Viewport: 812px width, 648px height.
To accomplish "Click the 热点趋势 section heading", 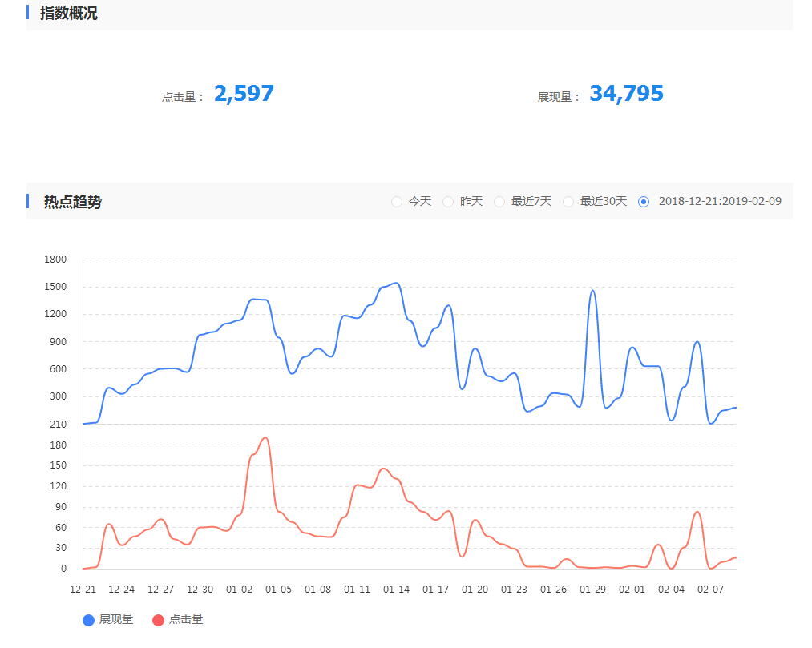I will click(73, 202).
